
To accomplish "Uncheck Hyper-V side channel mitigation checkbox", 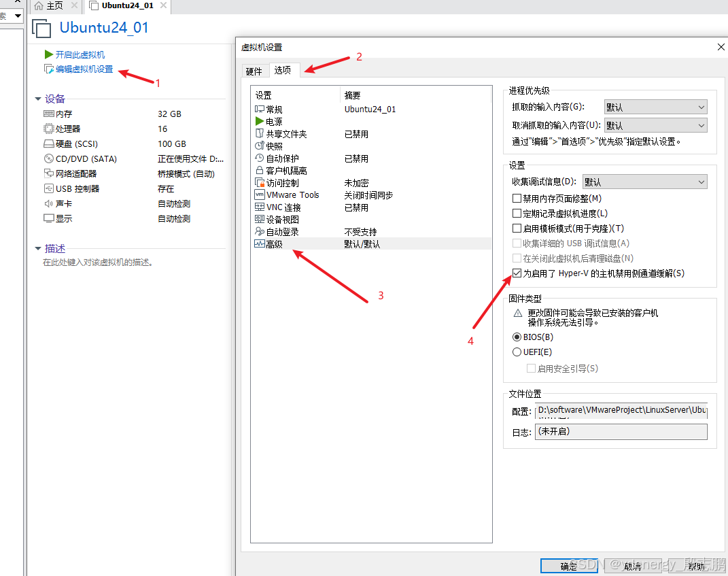I will [517, 273].
